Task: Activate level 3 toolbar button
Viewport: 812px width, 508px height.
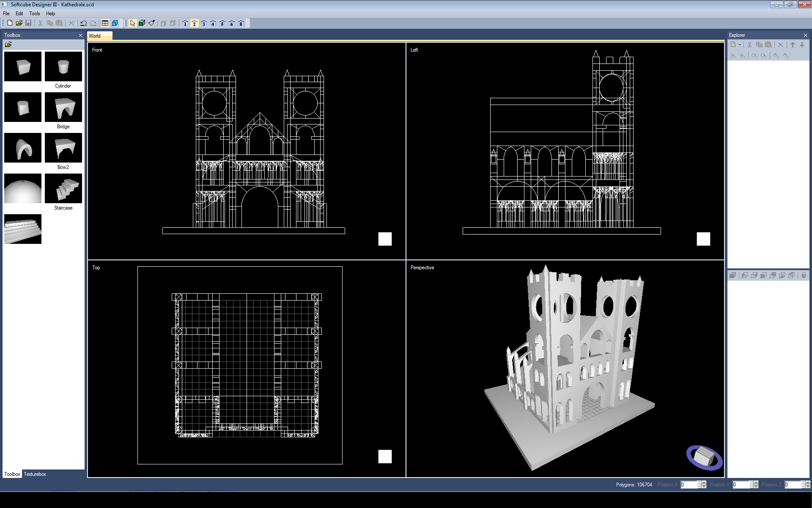Action: tap(203, 23)
